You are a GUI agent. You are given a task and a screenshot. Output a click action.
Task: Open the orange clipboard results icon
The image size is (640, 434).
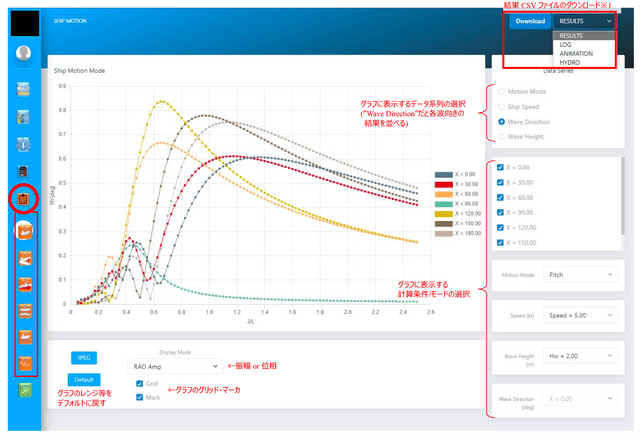(23, 199)
